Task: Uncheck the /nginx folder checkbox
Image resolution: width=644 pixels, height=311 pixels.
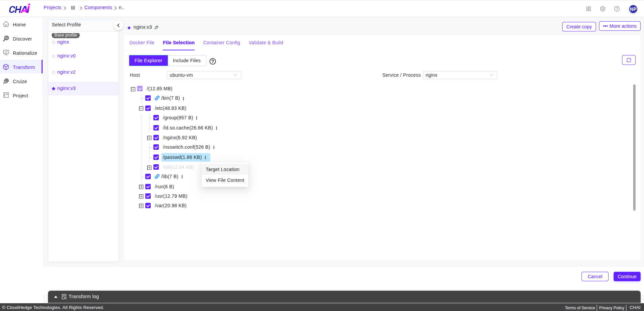Action: click(156, 138)
